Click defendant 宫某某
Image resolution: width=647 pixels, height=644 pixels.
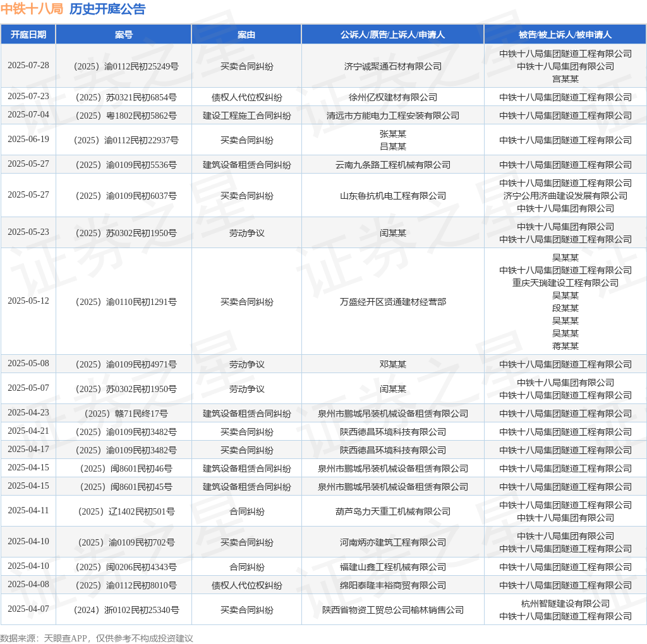(565, 79)
